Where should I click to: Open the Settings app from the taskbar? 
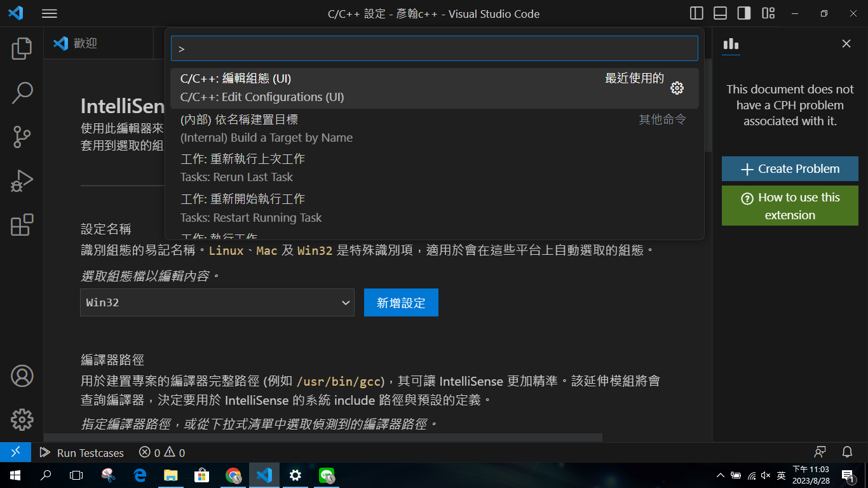click(x=295, y=475)
